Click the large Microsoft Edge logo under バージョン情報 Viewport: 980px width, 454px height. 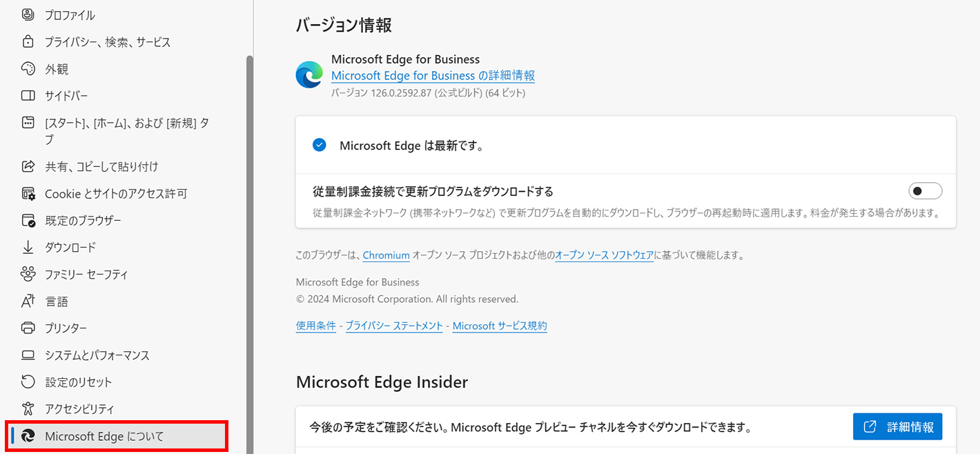click(309, 75)
